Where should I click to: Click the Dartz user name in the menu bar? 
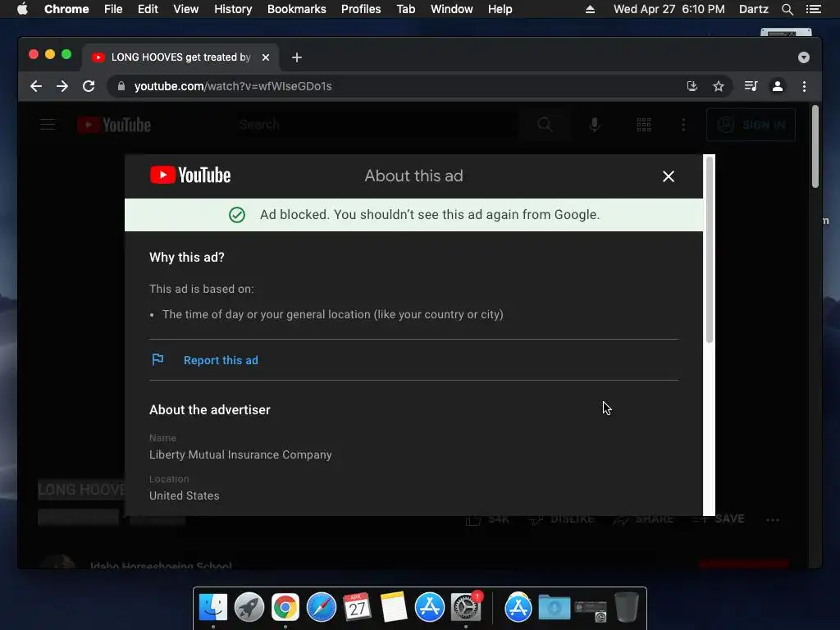click(754, 9)
